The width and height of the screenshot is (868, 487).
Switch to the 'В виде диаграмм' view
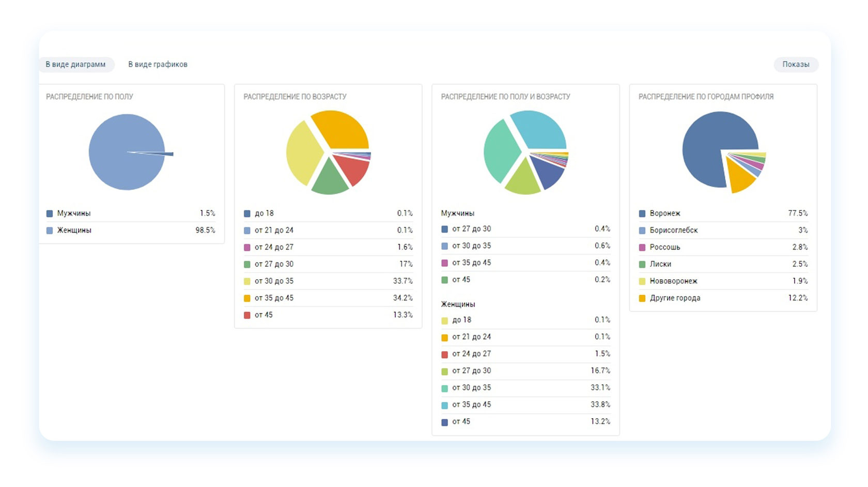pyautogui.click(x=76, y=65)
